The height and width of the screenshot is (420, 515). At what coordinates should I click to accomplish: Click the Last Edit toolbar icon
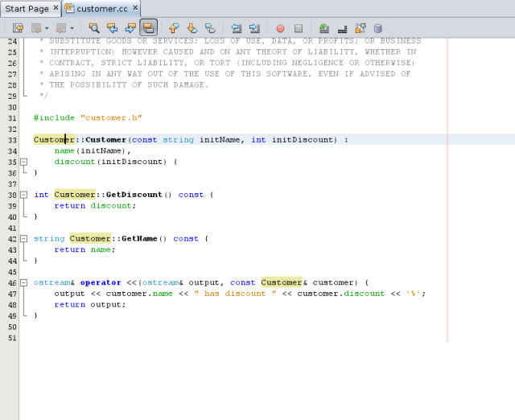point(18,28)
